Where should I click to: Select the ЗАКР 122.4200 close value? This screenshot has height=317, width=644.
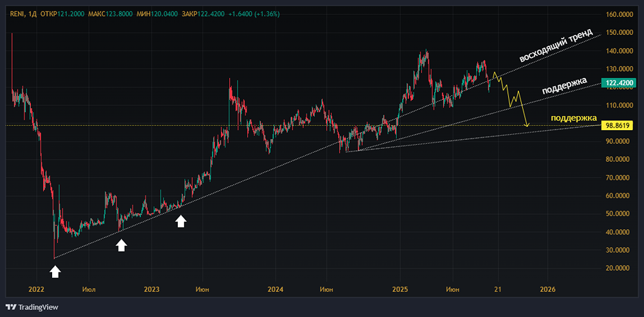coord(203,14)
